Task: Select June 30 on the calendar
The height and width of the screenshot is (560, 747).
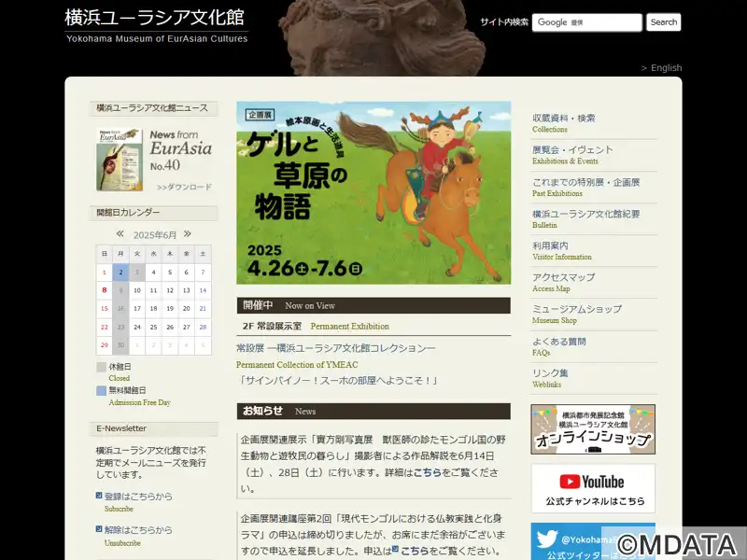Action: [120, 345]
